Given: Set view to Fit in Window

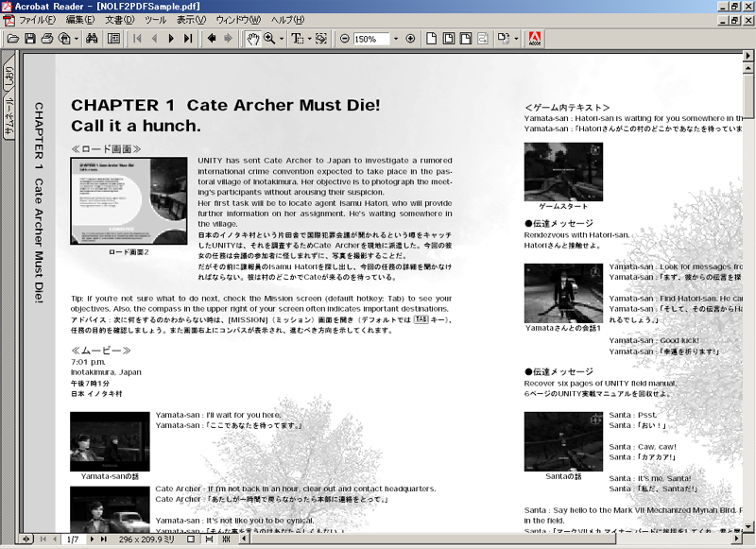Looking at the screenshot, I should click(448, 39).
